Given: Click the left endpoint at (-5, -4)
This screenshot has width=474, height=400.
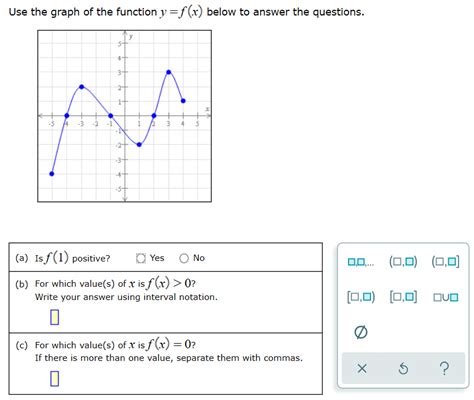Looking at the screenshot, I should (52, 174).
